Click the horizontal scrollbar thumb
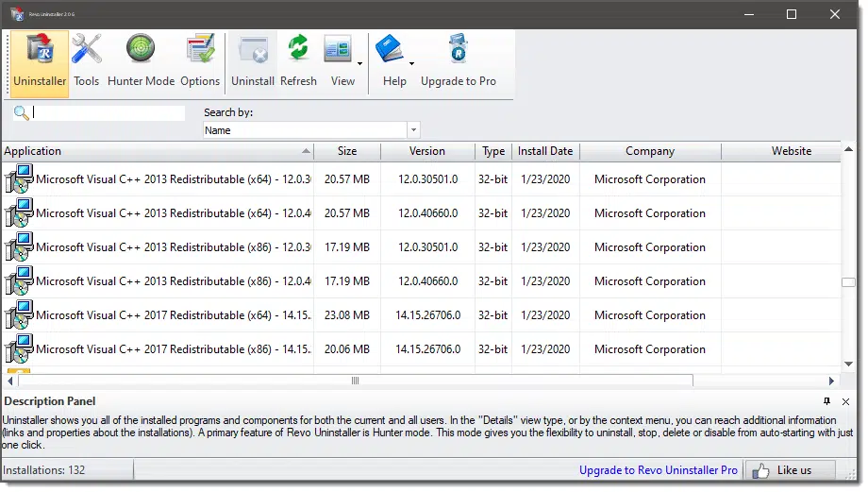The height and width of the screenshot is (492, 868). (x=356, y=381)
